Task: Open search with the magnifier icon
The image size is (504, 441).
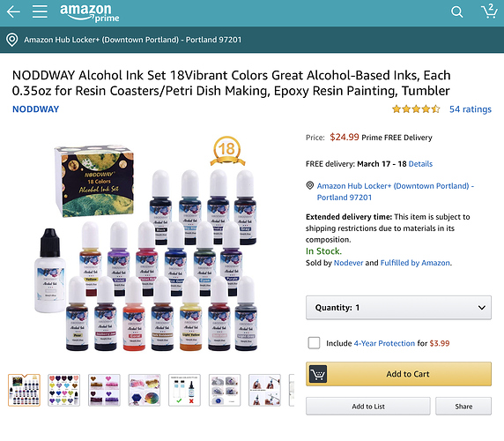Action: pyautogui.click(x=456, y=12)
